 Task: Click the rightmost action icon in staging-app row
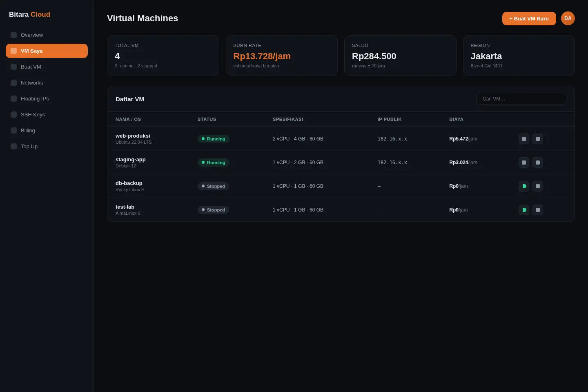[538, 163]
